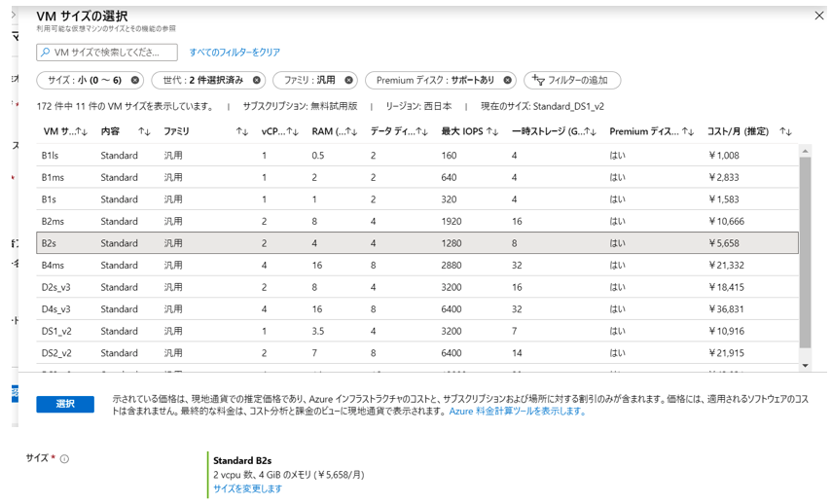Sort by Premium ディスク column arrows

point(688,131)
